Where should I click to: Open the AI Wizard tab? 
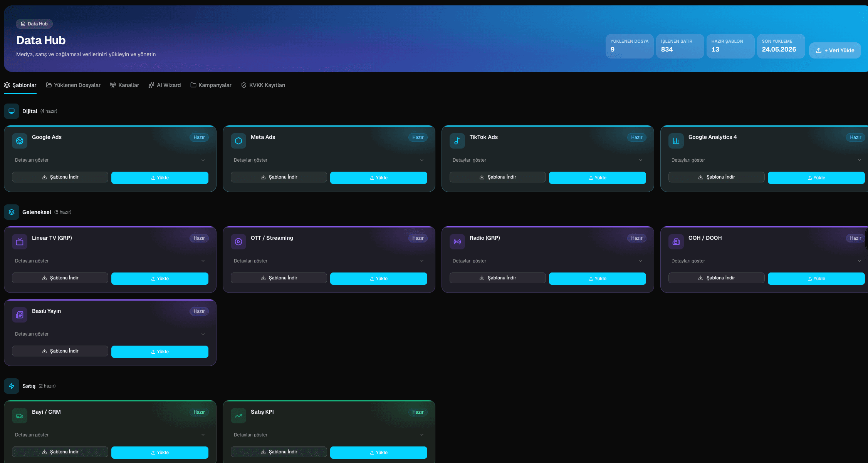point(165,85)
